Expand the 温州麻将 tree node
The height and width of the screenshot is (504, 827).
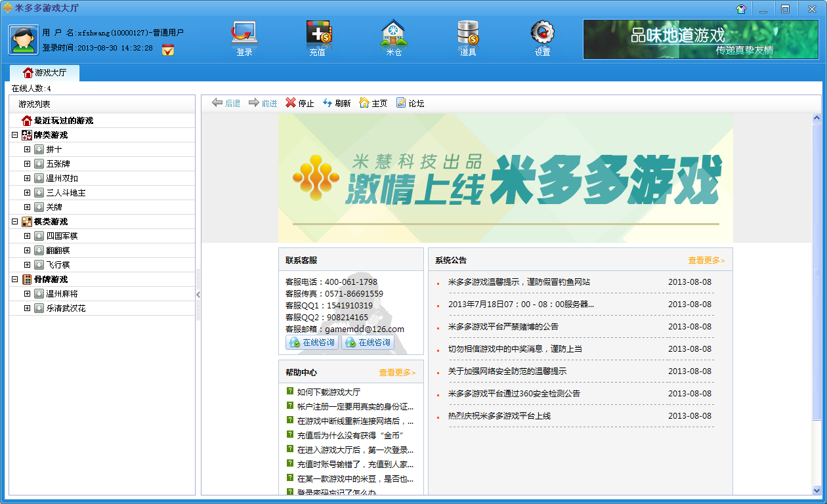(x=27, y=294)
